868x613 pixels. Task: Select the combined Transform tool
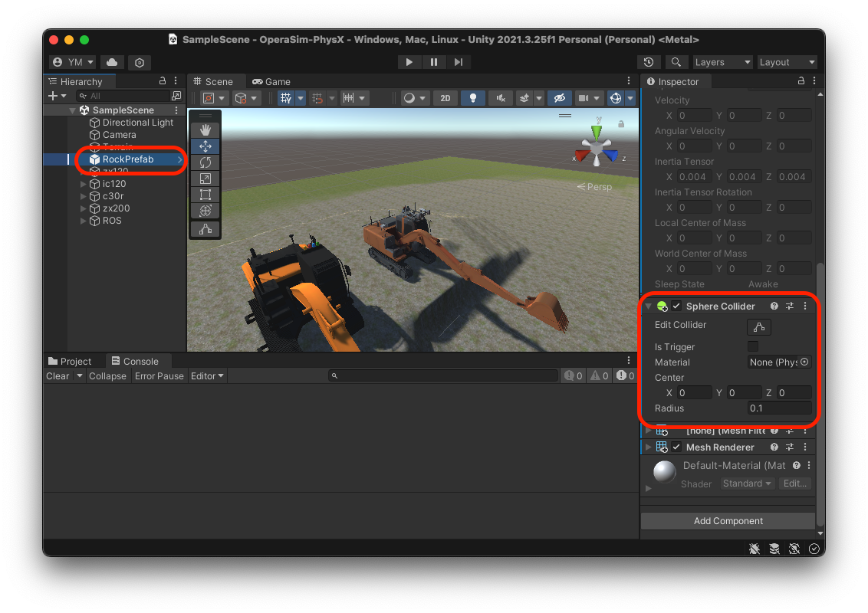pyautogui.click(x=205, y=211)
